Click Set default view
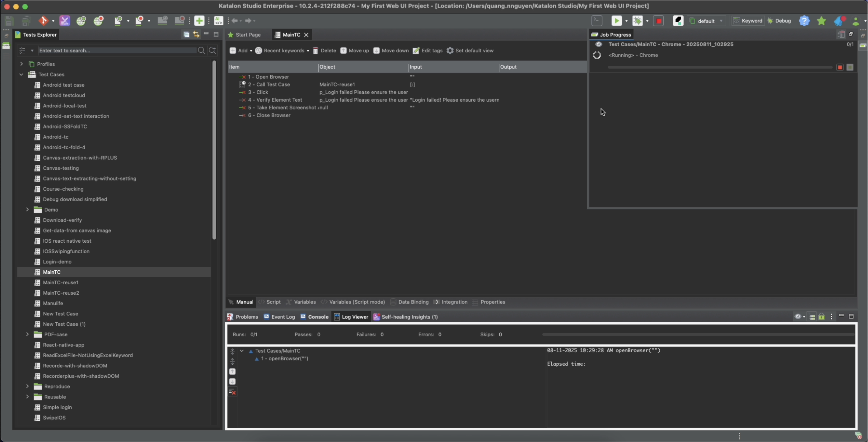Screen dimensions: 868x442 pyautogui.click(x=470, y=51)
